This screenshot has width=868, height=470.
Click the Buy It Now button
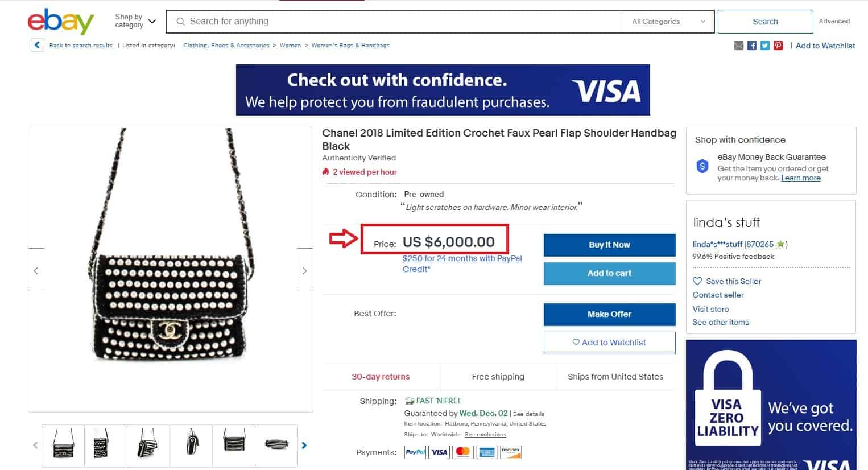pos(609,245)
